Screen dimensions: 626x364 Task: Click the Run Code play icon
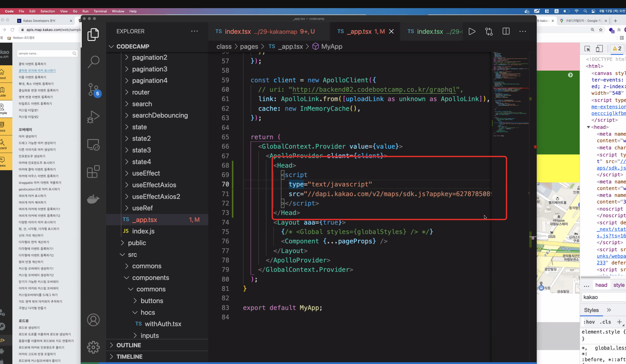coord(472,31)
